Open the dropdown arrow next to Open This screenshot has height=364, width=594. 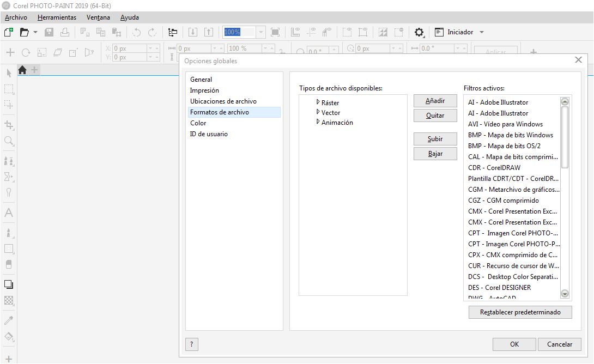click(35, 32)
